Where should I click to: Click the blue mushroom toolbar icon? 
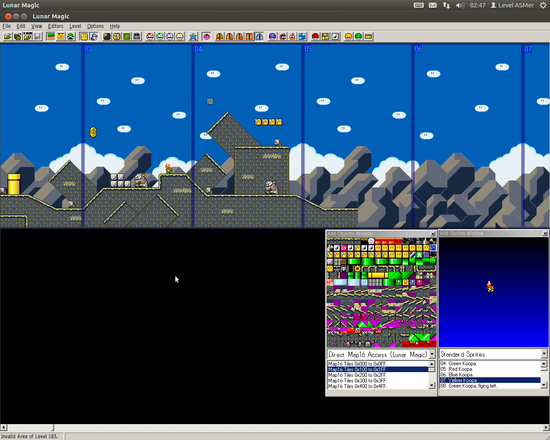click(170, 36)
